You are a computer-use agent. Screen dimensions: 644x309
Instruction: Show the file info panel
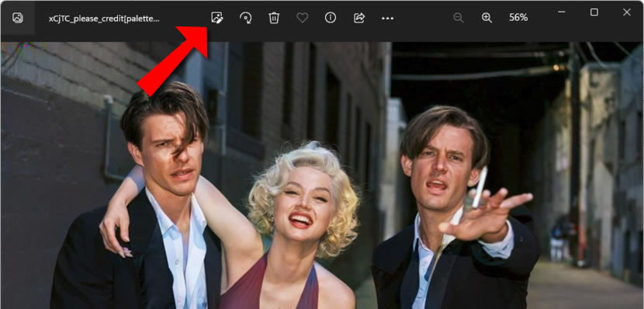(x=331, y=18)
